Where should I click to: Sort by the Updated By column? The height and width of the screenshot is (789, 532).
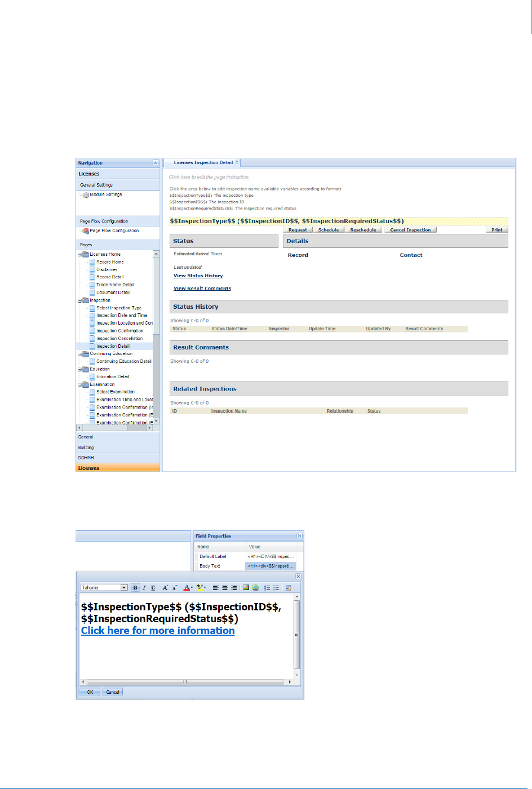click(378, 329)
